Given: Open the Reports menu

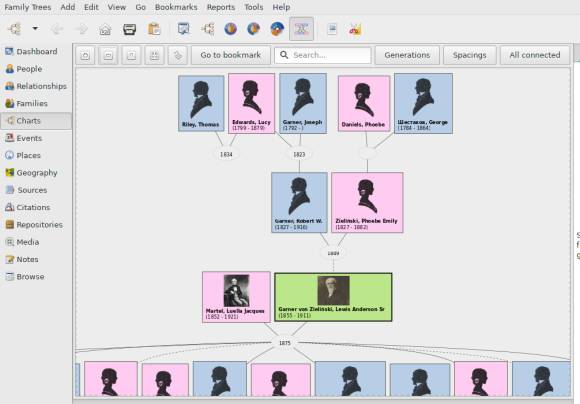Looking at the screenshot, I should click(x=221, y=7).
